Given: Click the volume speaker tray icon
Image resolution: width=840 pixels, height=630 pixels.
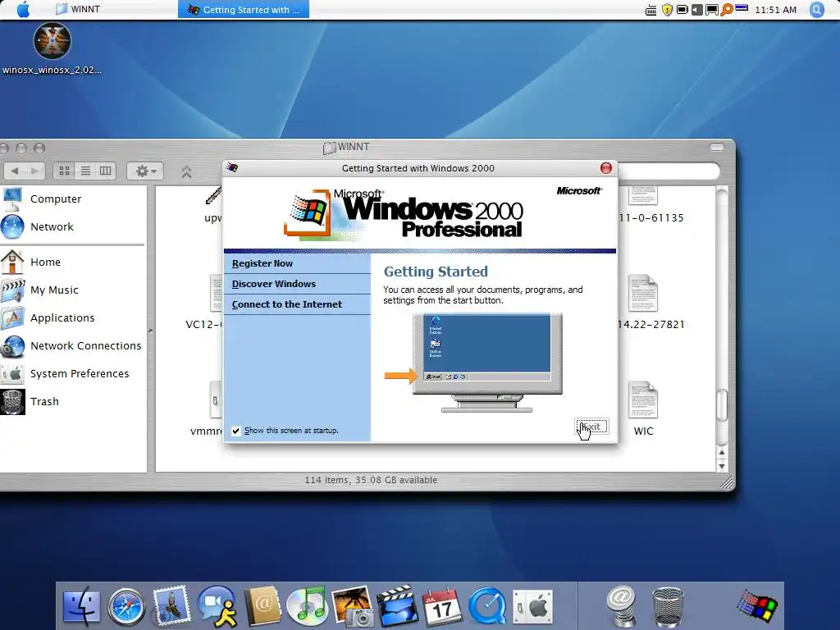Looking at the screenshot, I should click(696, 10).
